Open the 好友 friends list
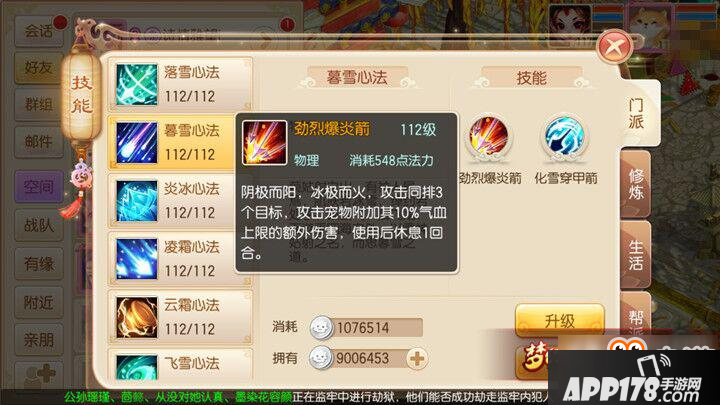 click(x=39, y=68)
